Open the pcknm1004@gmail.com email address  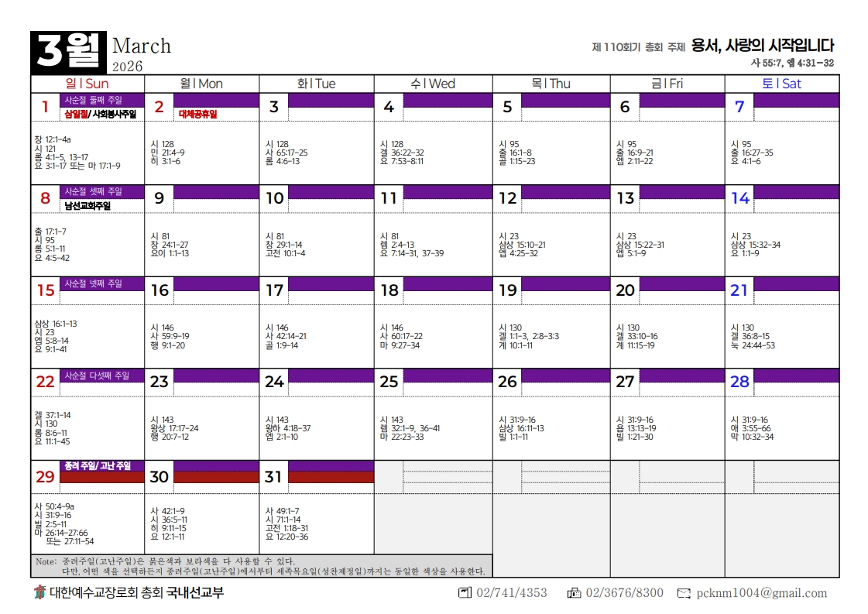[762, 593]
